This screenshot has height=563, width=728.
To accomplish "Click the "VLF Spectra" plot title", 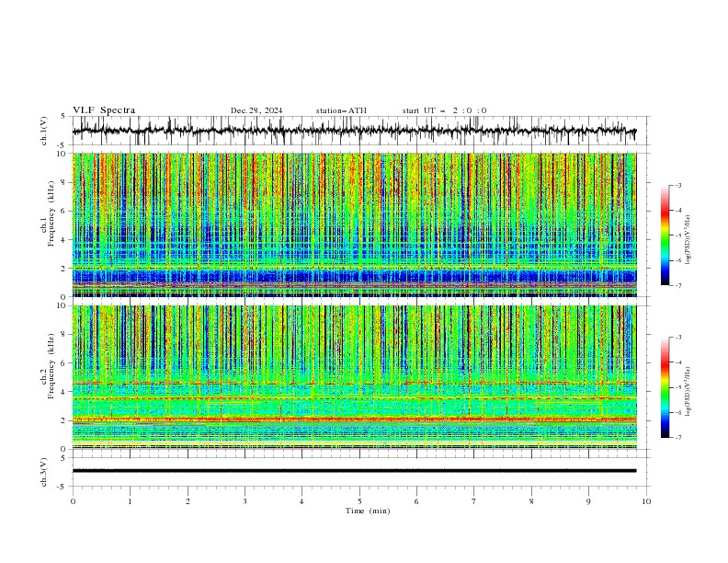I will 104,110.
